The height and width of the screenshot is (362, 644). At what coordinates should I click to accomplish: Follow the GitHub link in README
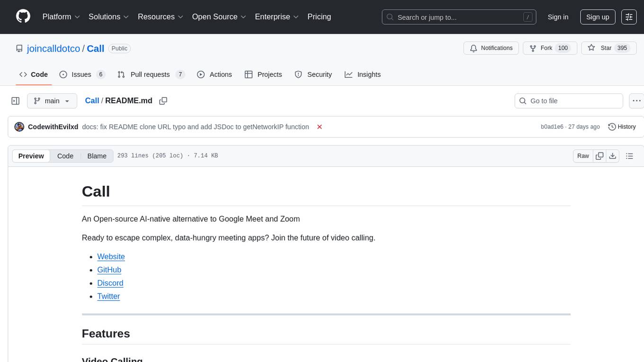point(109,270)
